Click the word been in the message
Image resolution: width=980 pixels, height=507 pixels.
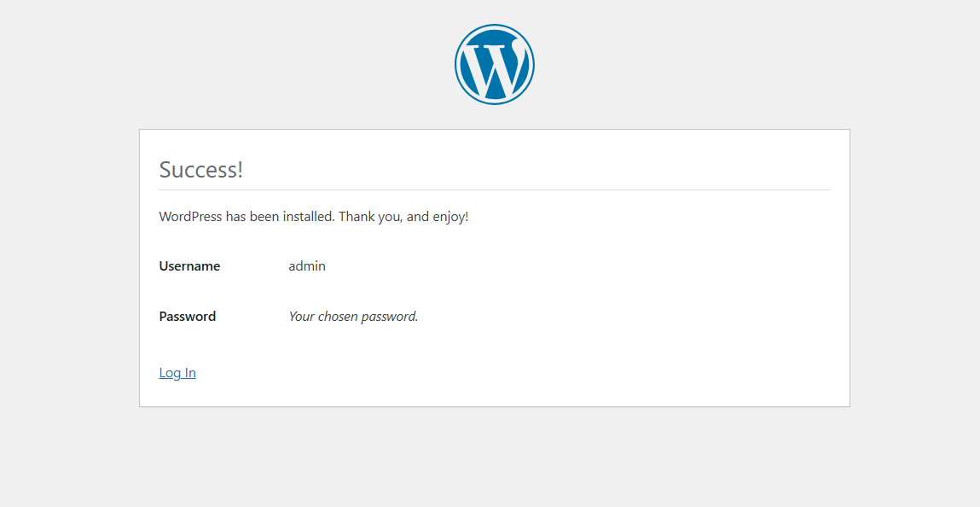[x=264, y=217]
